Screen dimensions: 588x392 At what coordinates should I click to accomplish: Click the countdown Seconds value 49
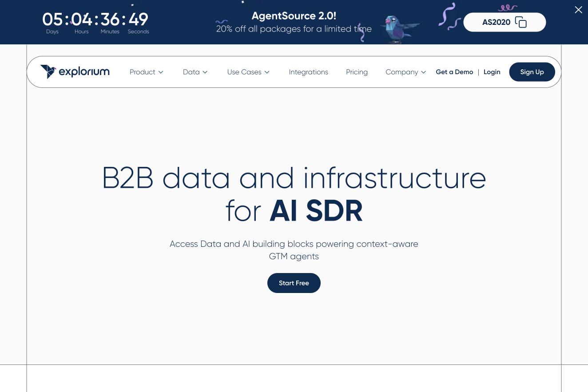138,20
